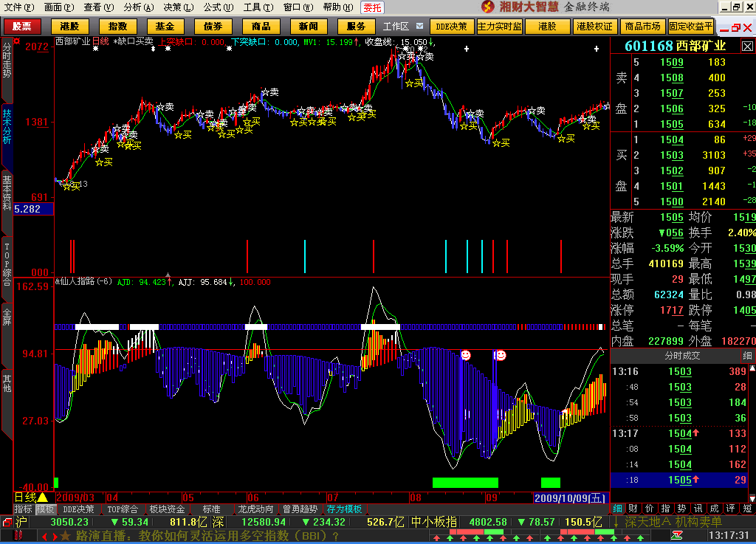Toggle the 股票 red button
756x544 pixels.
tap(22, 27)
